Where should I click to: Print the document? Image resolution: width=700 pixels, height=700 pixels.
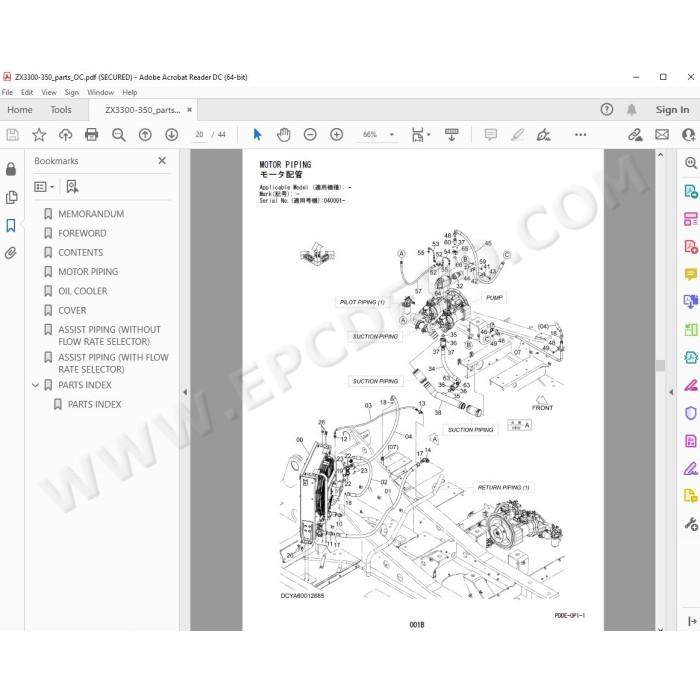92,134
